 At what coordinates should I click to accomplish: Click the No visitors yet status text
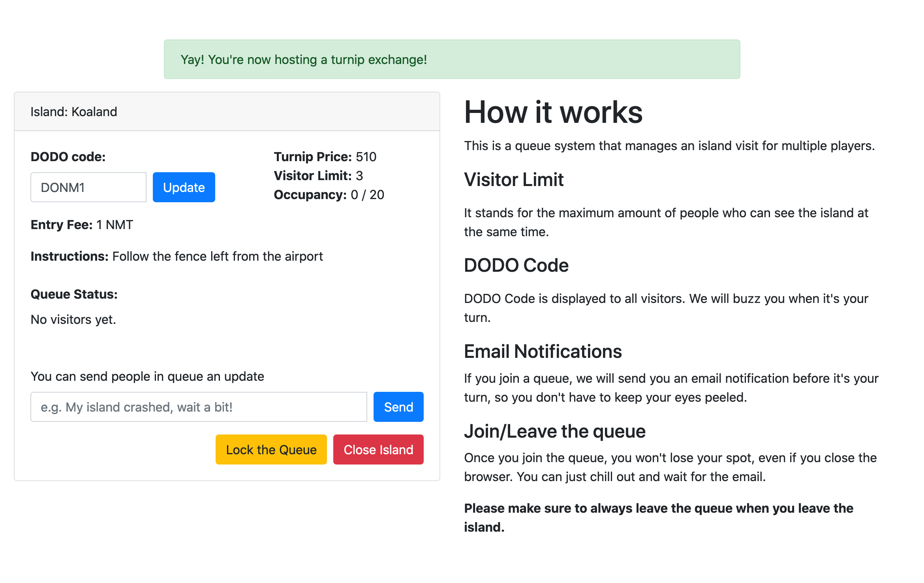point(73,320)
